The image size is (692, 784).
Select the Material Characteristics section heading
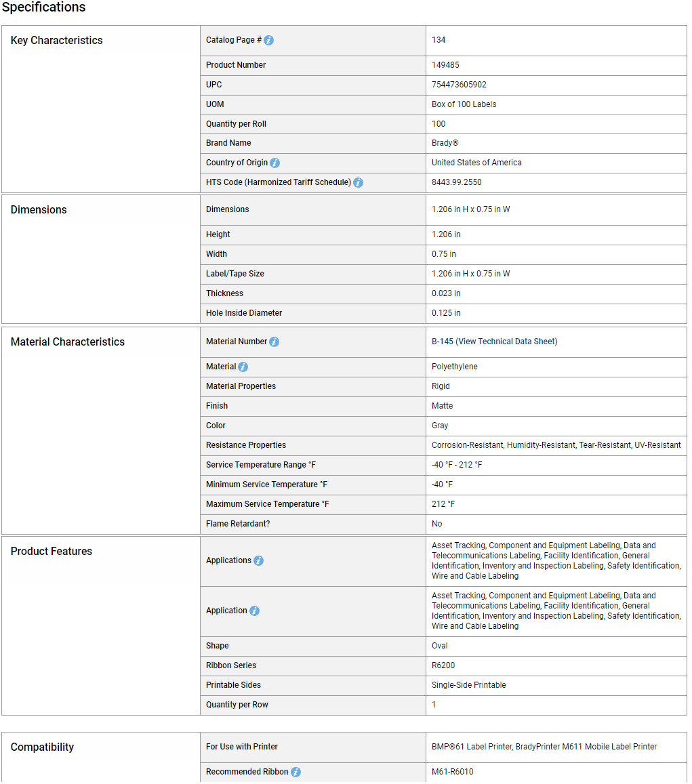[x=68, y=342]
